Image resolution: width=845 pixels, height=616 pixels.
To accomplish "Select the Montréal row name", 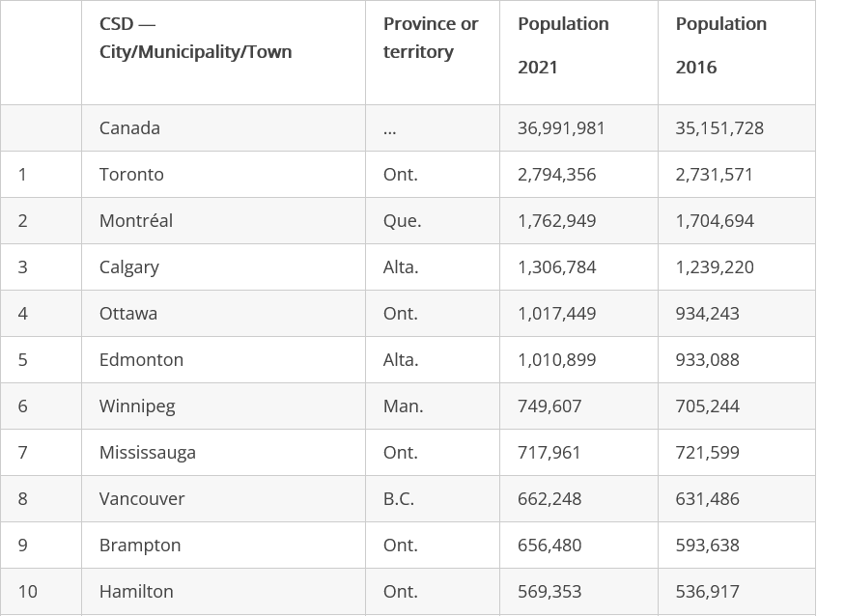I will [136, 221].
